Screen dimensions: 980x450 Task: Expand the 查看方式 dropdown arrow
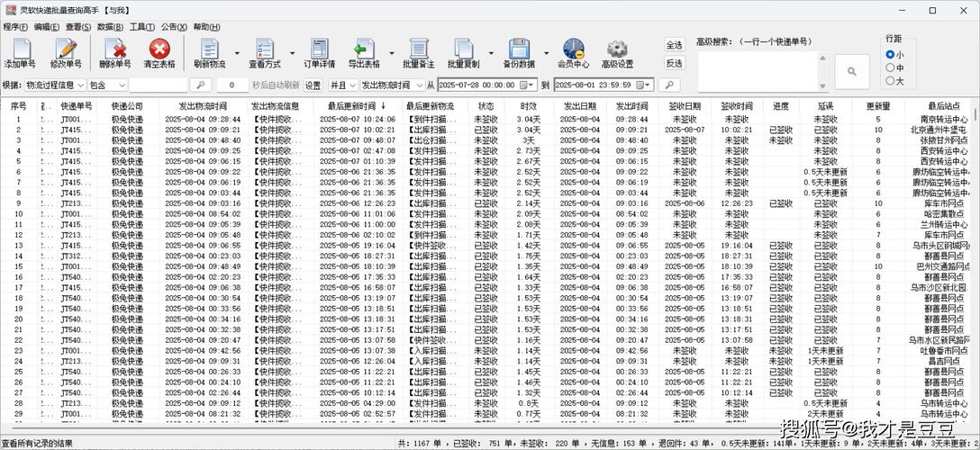[293, 54]
